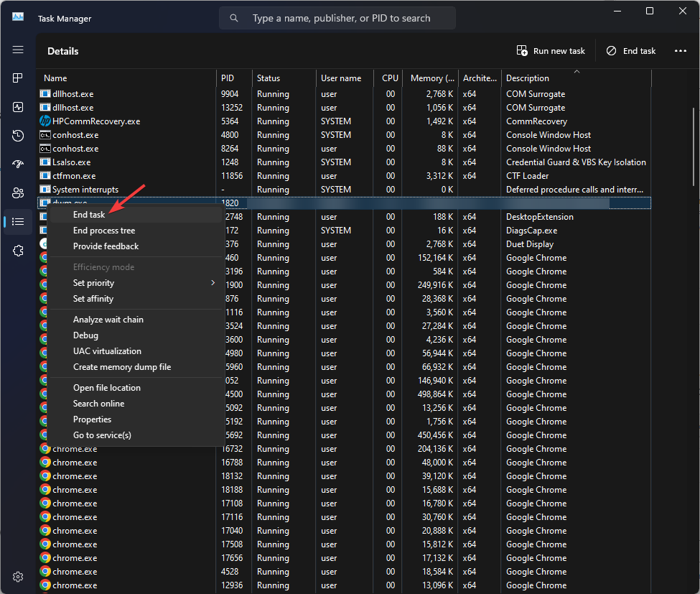This screenshot has width=700, height=594.
Task: Choose End task in the context menu
Action: click(x=135, y=215)
